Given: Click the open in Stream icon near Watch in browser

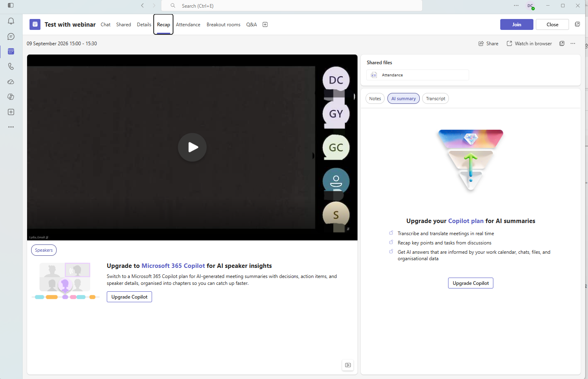Looking at the screenshot, I should 562,44.
